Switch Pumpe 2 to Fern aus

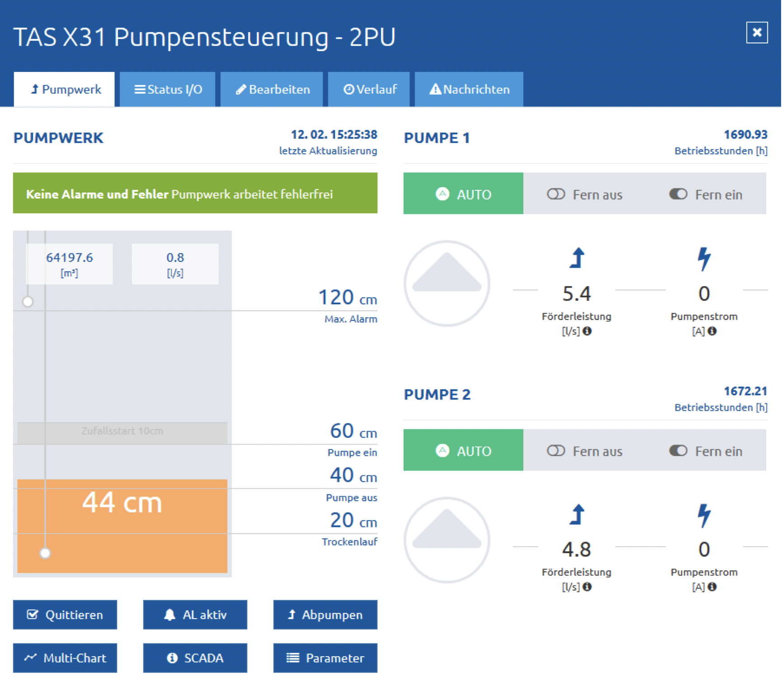point(584,451)
